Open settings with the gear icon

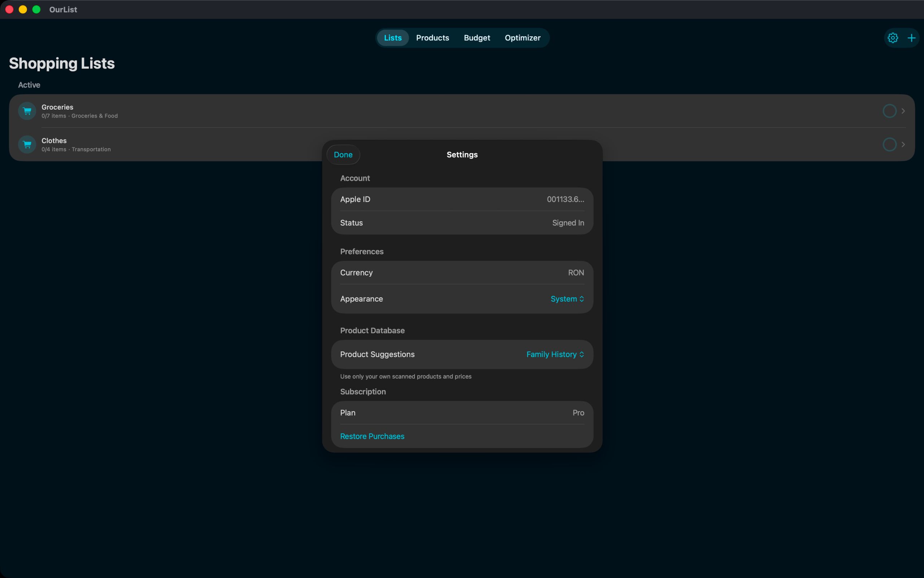click(893, 38)
